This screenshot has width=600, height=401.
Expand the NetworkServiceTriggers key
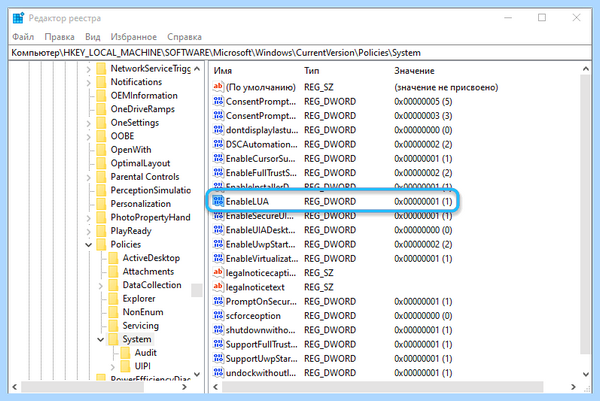(x=88, y=69)
